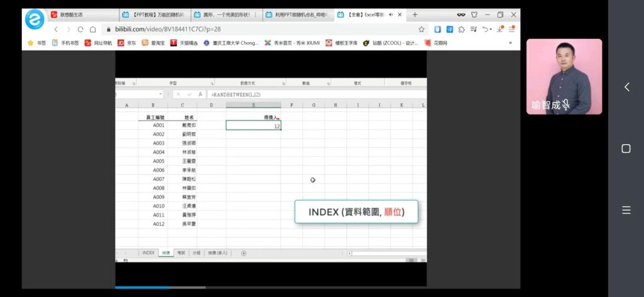This screenshot has height=297, width=644.
Task: Open a new browser tab
Action: (x=415, y=14)
